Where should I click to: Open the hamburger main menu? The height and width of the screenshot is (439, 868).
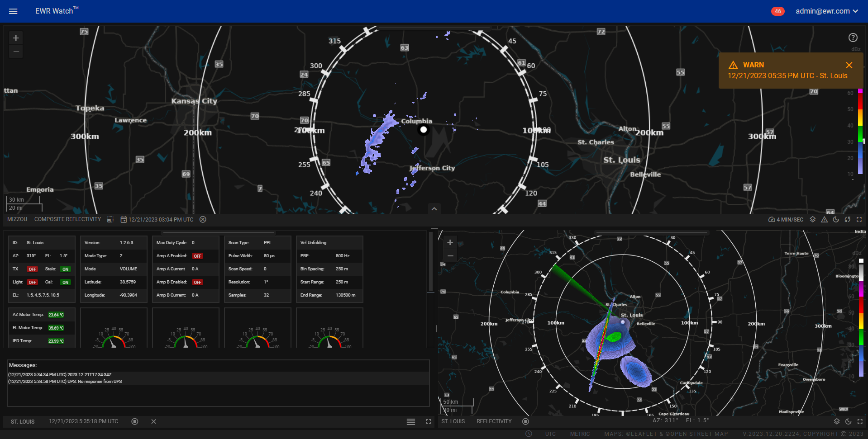point(13,11)
